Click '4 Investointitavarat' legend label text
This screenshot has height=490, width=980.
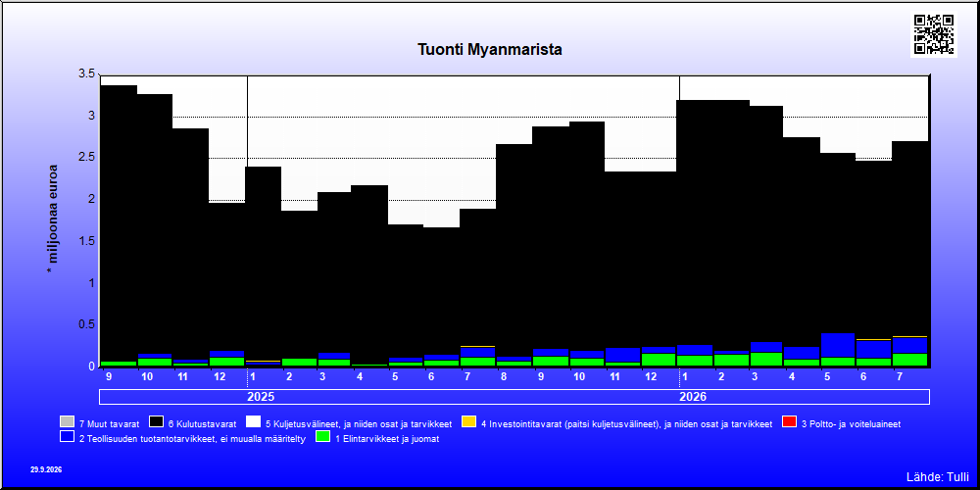(627, 423)
